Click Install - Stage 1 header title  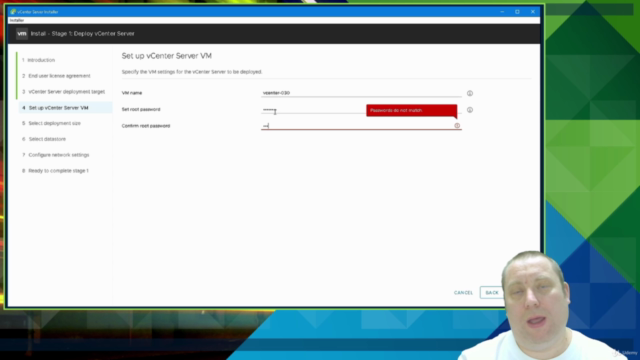82,34
